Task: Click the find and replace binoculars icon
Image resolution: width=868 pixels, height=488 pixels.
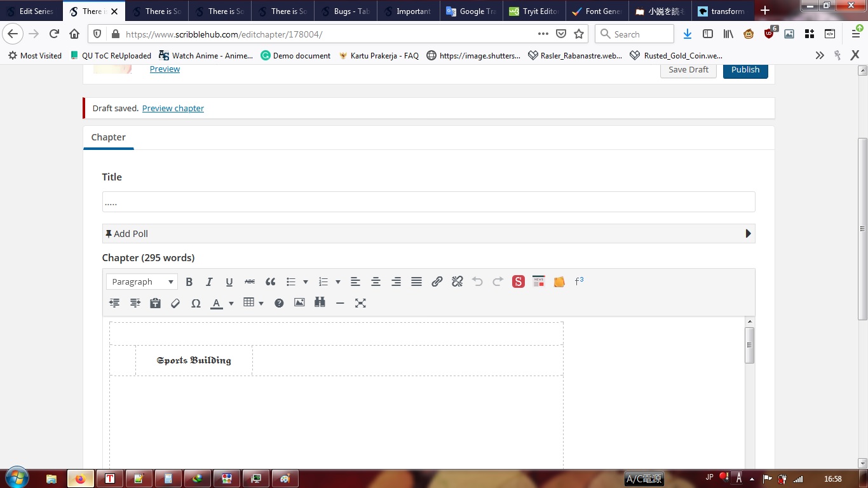Action: pyautogui.click(x=320, y=303)
